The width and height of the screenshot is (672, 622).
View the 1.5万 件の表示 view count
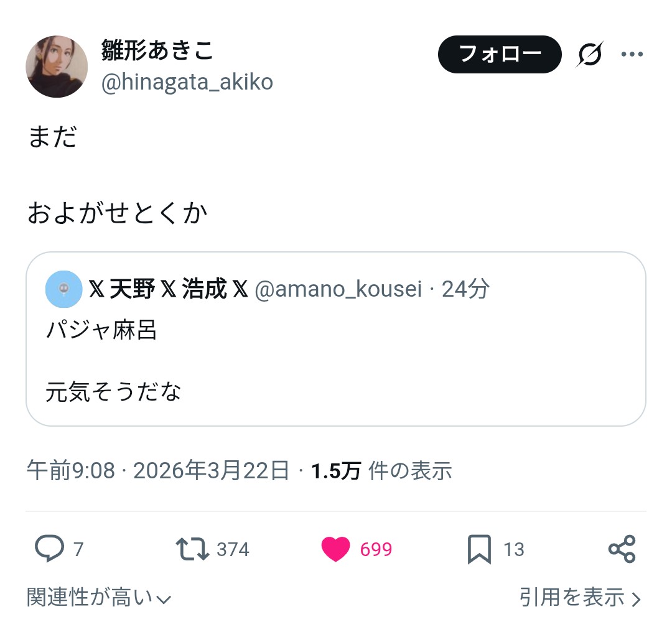pyautogui.click(x=381, y=471)
